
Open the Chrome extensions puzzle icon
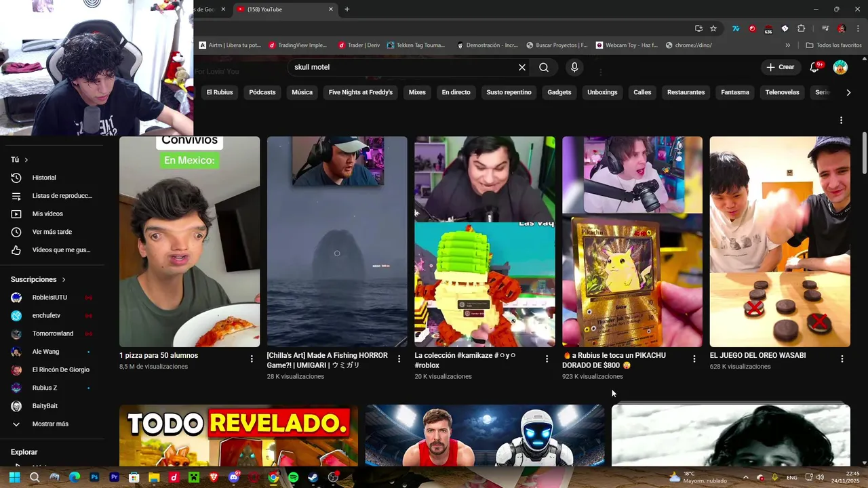coord(801,28)
